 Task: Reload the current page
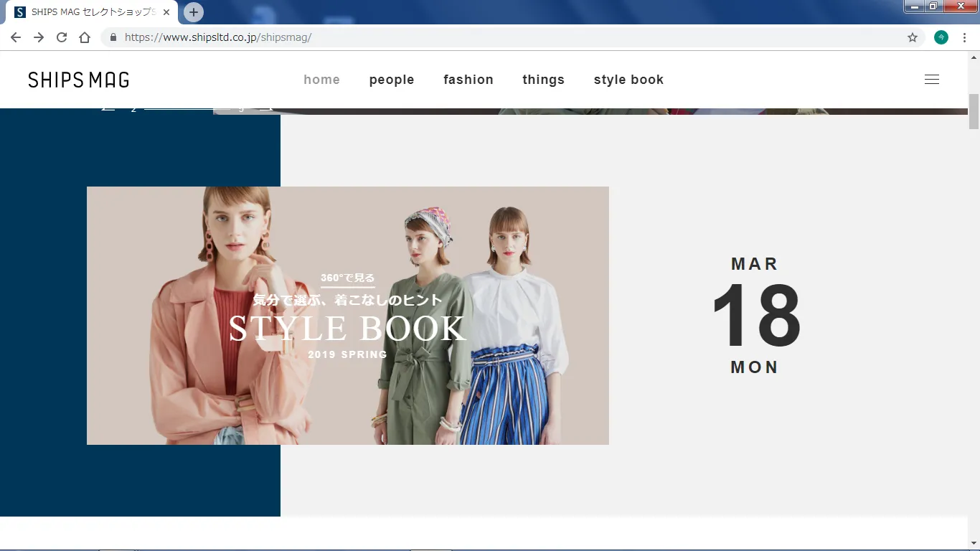(62, 37)
